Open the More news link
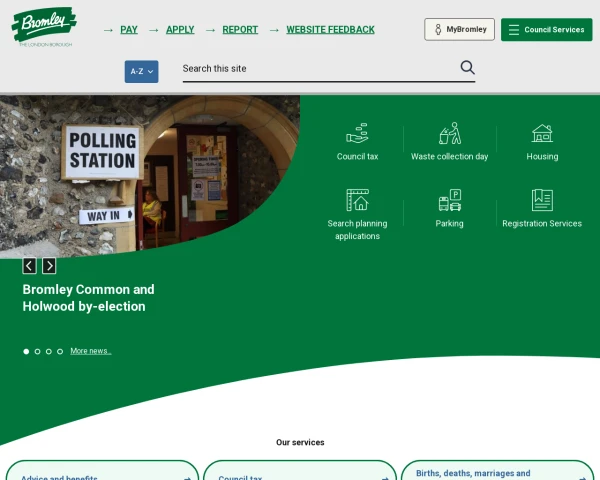This screenshot has height=480, width=600. point(91,351)
